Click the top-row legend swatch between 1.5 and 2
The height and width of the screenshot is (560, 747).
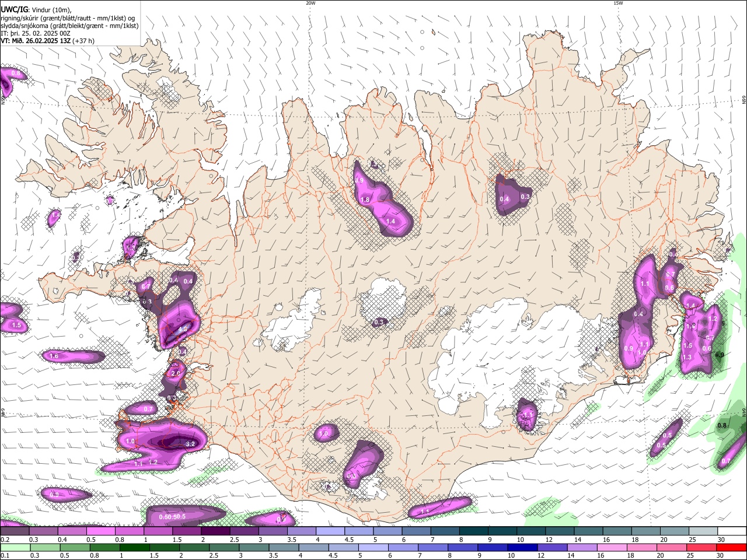point(187,531)
